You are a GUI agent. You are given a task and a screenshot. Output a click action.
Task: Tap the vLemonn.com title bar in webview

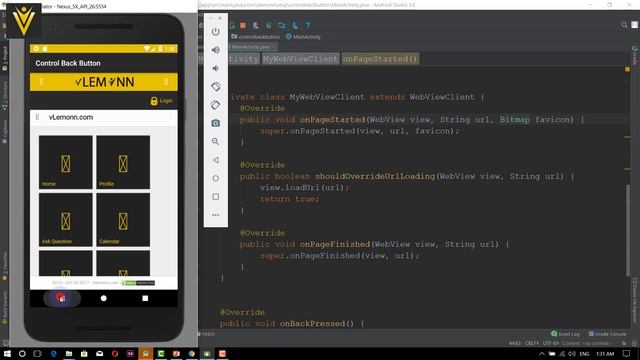pos(104,117)
